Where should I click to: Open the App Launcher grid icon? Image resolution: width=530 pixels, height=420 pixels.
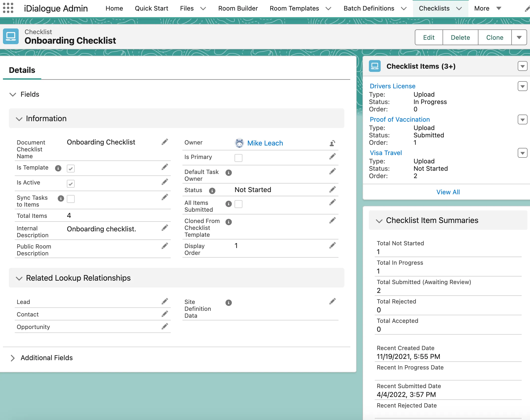(x=8, y=8)
